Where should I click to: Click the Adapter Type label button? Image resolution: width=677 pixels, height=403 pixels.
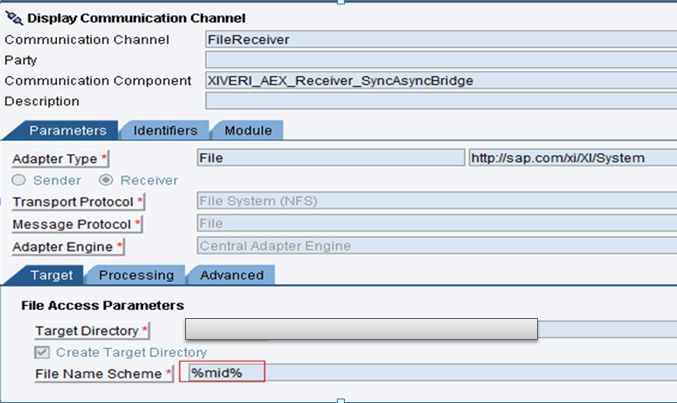pyautogui.click(x=60, y=159)
